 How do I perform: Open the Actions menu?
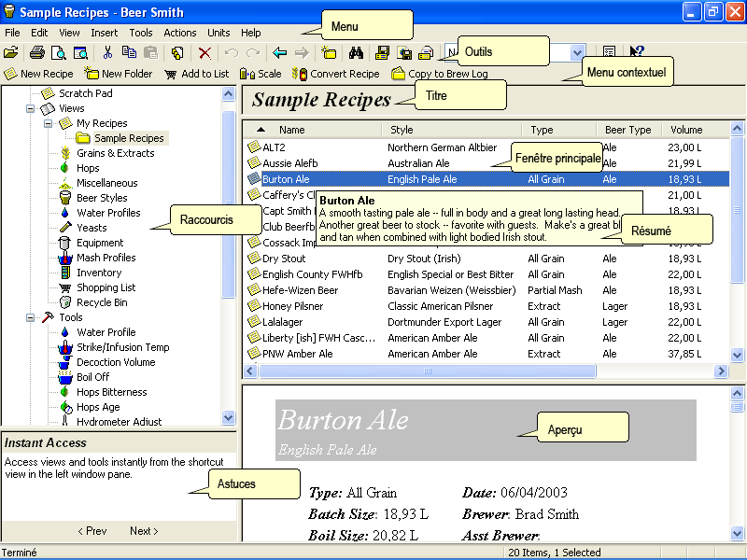(180, 33)
